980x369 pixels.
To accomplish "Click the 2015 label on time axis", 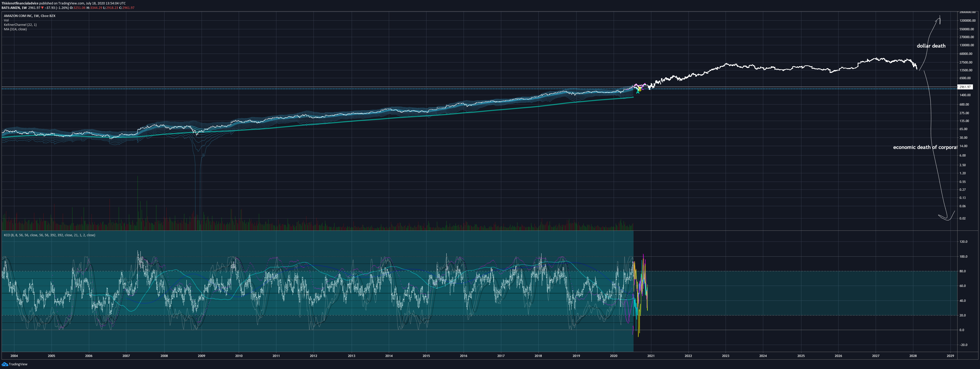I will (426, 356).
